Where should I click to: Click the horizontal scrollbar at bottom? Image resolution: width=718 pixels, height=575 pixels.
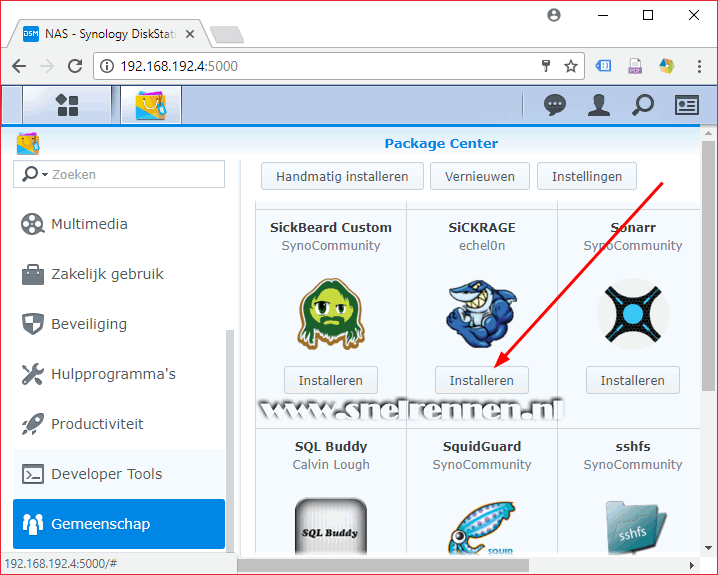tap(383, 565)
